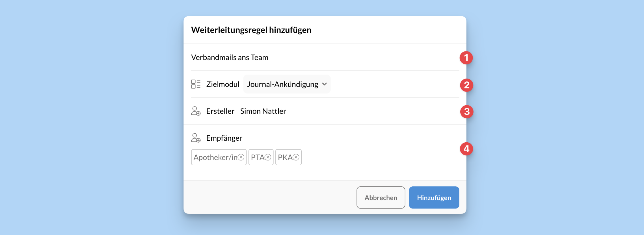
Task: Click the PTA tag label
Action: coord(257,157)
